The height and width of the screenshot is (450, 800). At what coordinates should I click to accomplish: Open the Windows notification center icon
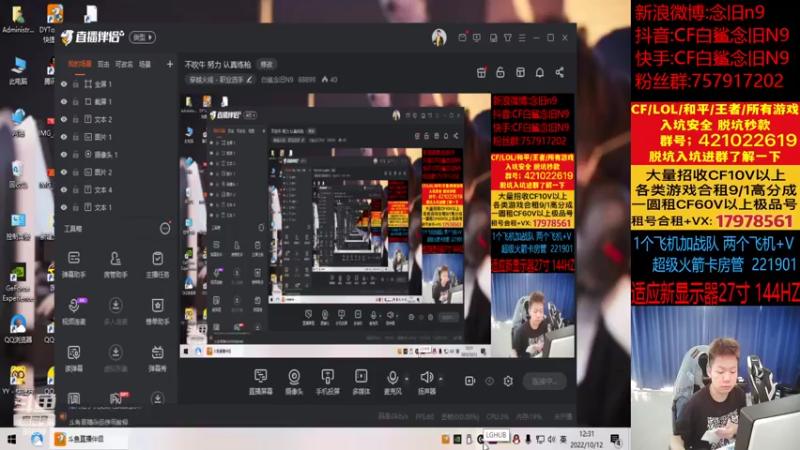[615, 440]
